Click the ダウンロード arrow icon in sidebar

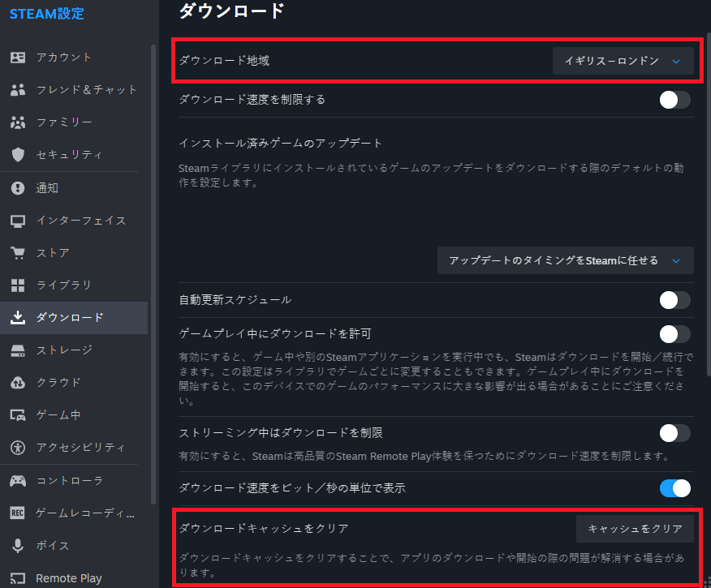tap(18, 318)
